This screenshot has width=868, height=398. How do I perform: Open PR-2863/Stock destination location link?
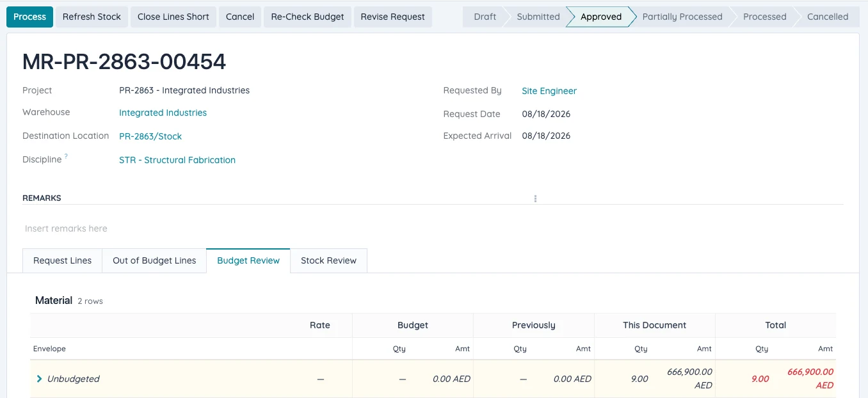[150, 136]
